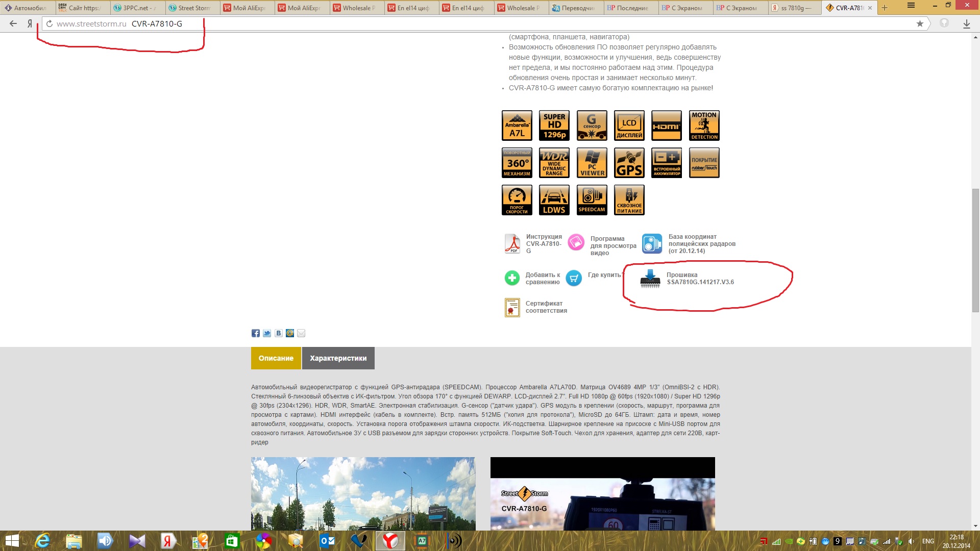This screenshot has width=980, height=551.
Task: Click the system tray volume speaker icon
Action: point(911,541)
